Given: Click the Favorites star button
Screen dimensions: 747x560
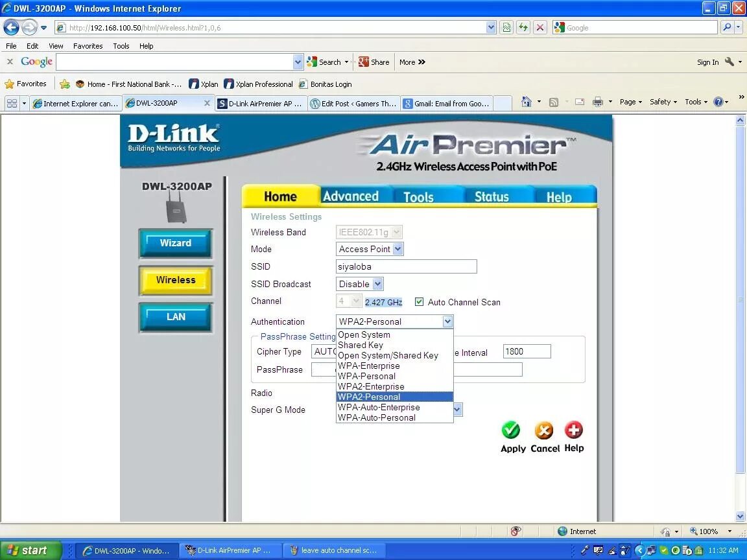Looking at the screenshot, I should (26, 84).
